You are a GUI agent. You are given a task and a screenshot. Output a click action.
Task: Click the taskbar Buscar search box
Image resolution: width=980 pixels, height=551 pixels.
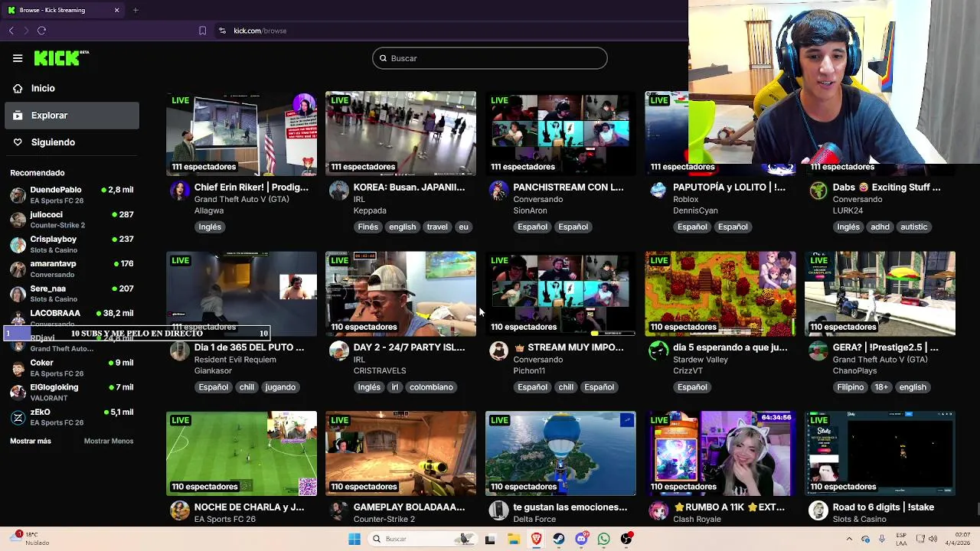[x=421, y=539]
